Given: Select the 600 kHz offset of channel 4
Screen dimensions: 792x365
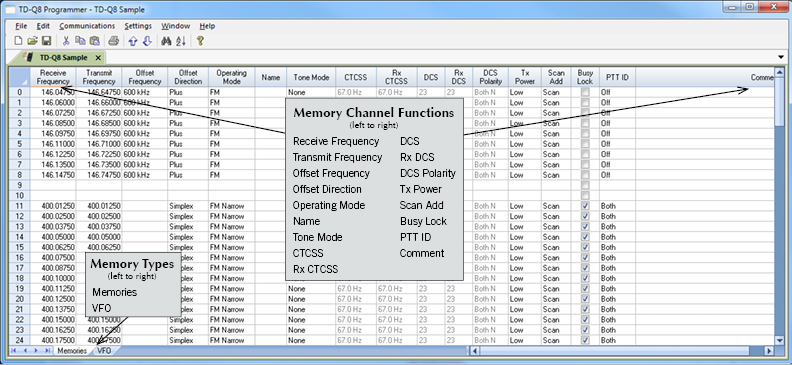Looking at the screenshot, I should pyautogui.click(x=144, y=134).
